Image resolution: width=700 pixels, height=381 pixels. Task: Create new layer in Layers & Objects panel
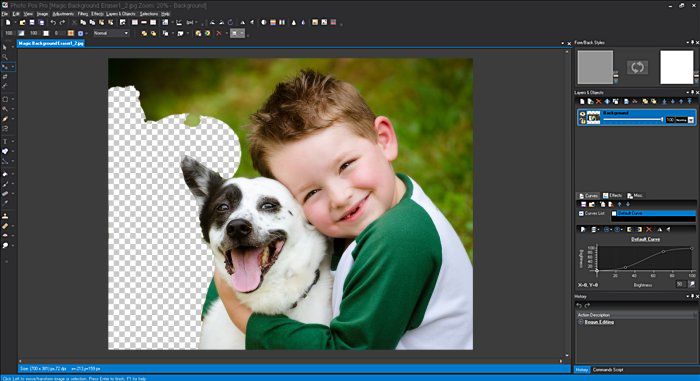pyautogui.click(x=582, y=102)
